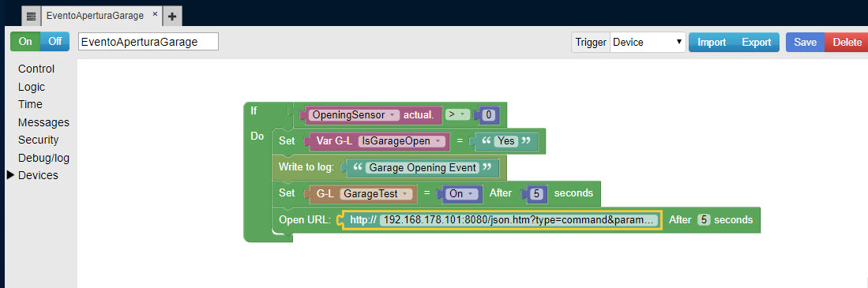Image resolution: width=868 pixels, height=288 pixels.
Task: Open the Security block category
Action: pos(38,140)
